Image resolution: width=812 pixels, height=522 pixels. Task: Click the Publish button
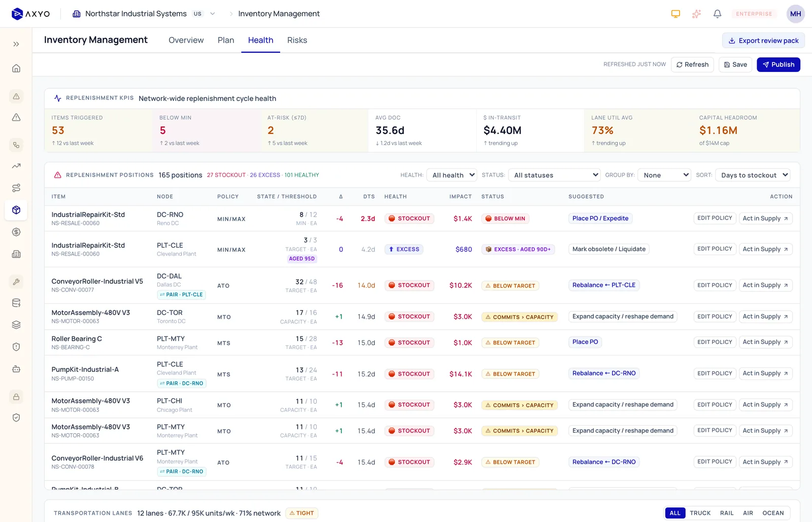click(779, 64)
